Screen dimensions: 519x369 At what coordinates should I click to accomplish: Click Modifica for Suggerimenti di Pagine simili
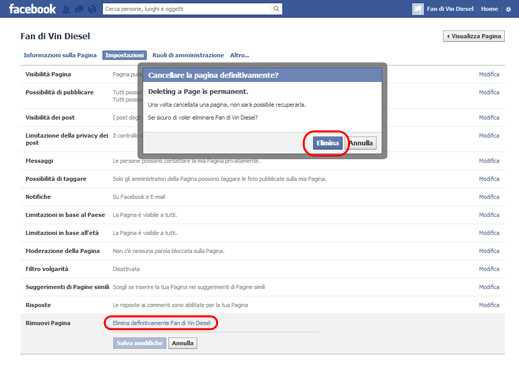click(489, 287)
